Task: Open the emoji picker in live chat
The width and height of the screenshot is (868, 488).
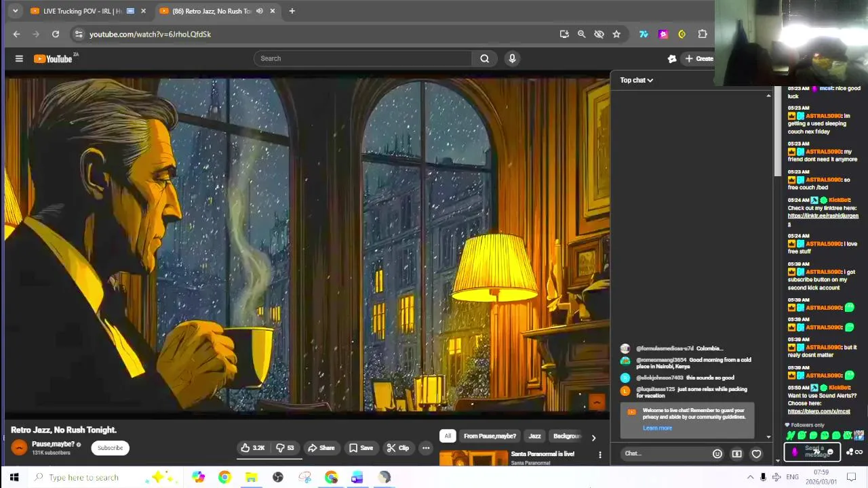Action: click(717, 454)
